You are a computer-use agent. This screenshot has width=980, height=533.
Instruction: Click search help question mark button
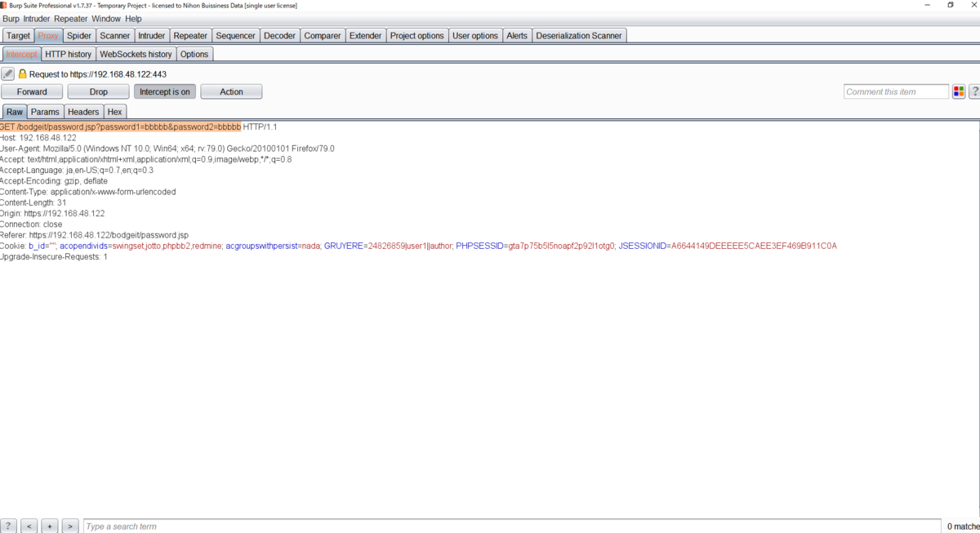[8, 526]
